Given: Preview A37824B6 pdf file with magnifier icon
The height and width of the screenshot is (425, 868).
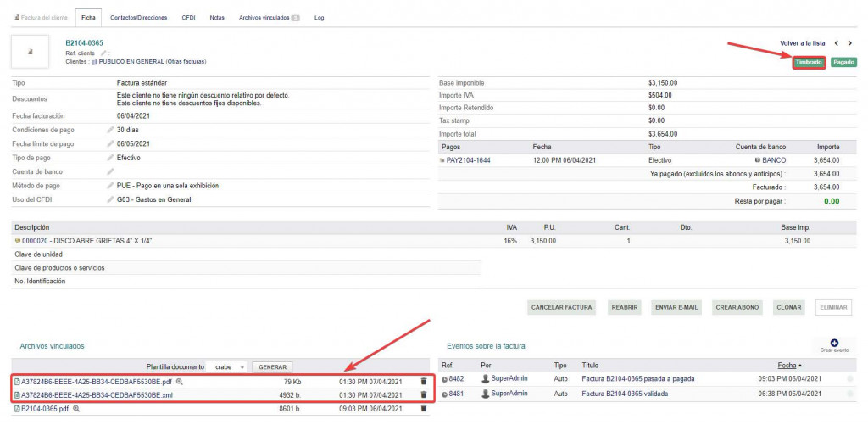Looking at the screenshot, I should pos(180,382).
